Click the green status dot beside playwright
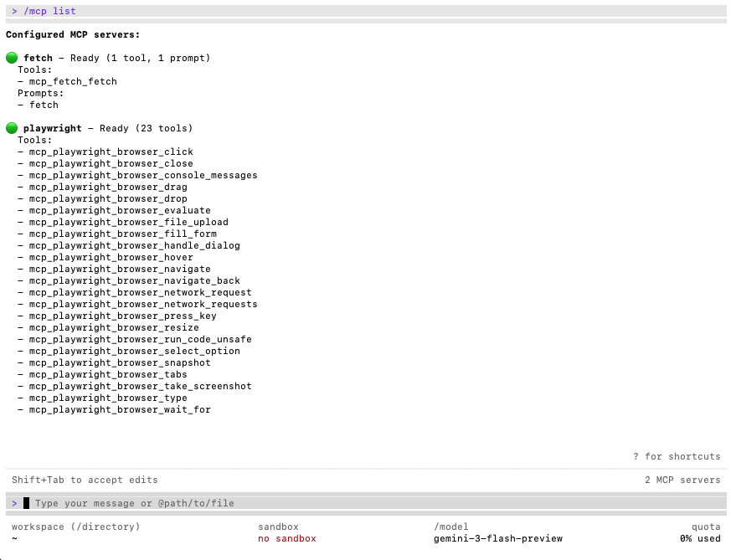Image resolution: width=731 pixels, height=560 pixels. [x=12, y=128]
